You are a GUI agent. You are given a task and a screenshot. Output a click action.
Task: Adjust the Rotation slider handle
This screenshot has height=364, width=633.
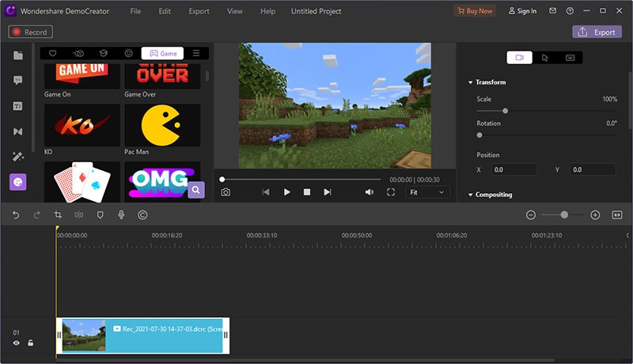point(479,135)
